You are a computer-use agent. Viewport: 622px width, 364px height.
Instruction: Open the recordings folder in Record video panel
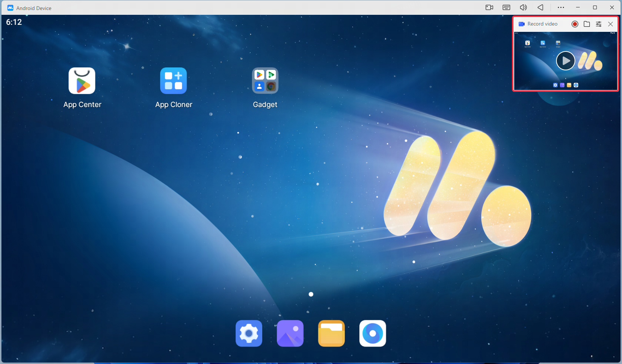(587, 24)
